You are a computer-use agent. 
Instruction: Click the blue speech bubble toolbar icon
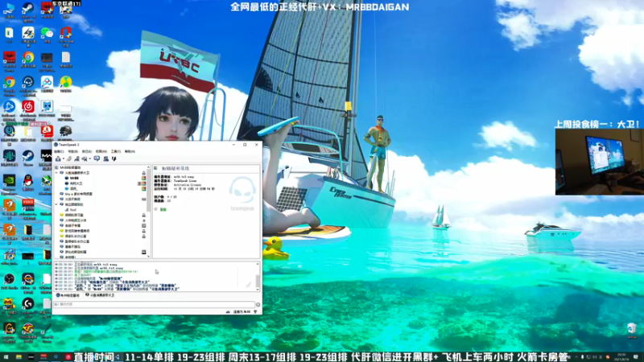(x=97, y=158)
